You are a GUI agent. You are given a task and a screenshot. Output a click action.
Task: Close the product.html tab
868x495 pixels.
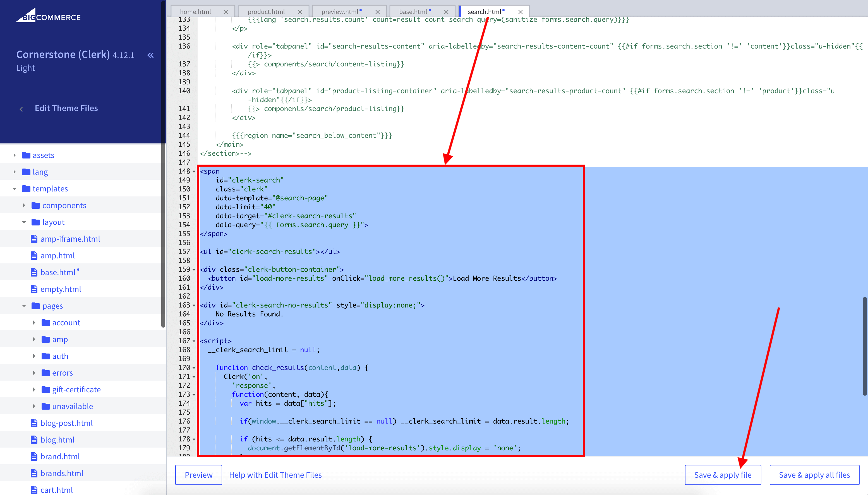(299, 12)
